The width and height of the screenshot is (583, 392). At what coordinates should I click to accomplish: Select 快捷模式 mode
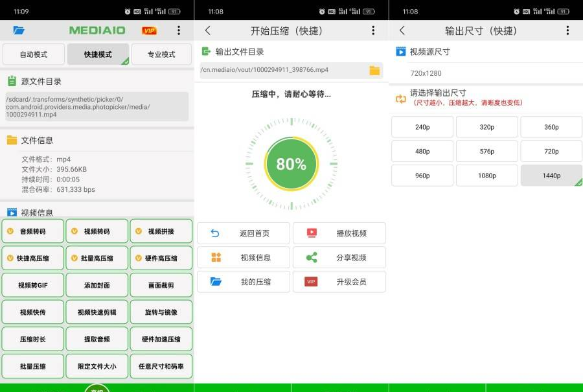click(x=98, y=54)
